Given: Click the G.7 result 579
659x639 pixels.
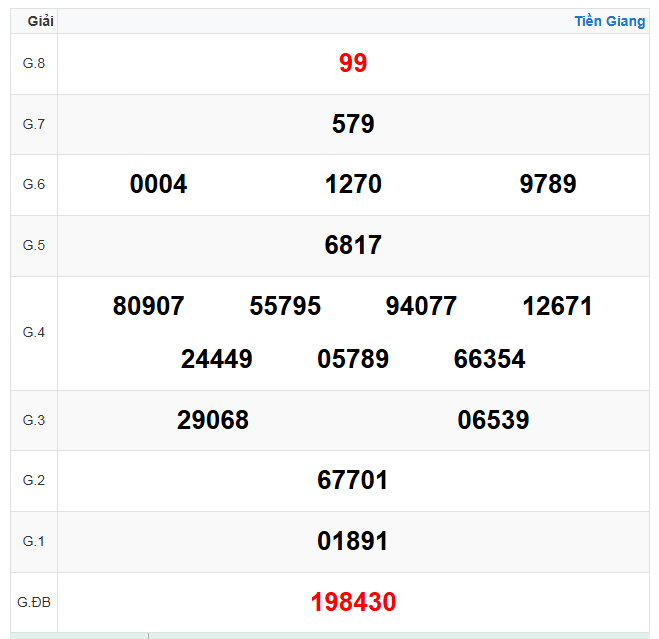Looking at the screenshot, I should click(x=353, y=125).
